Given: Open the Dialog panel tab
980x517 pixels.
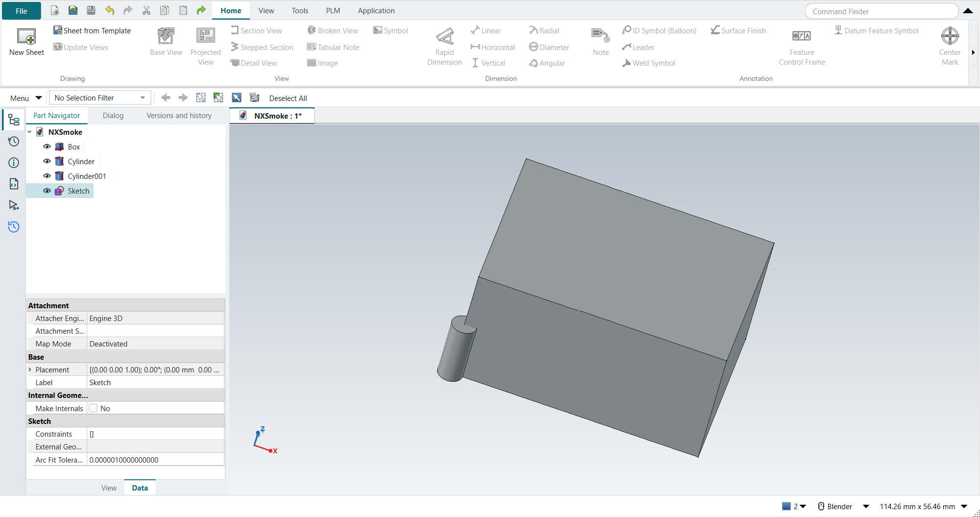Looking at the screenshot, I should 113,116.
